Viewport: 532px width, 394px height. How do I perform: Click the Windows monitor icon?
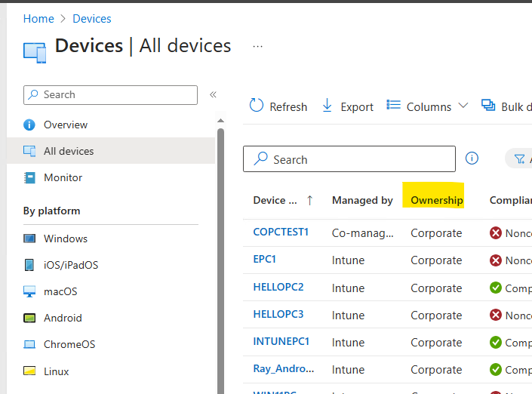pyautogui.click(x=29, y=239)
